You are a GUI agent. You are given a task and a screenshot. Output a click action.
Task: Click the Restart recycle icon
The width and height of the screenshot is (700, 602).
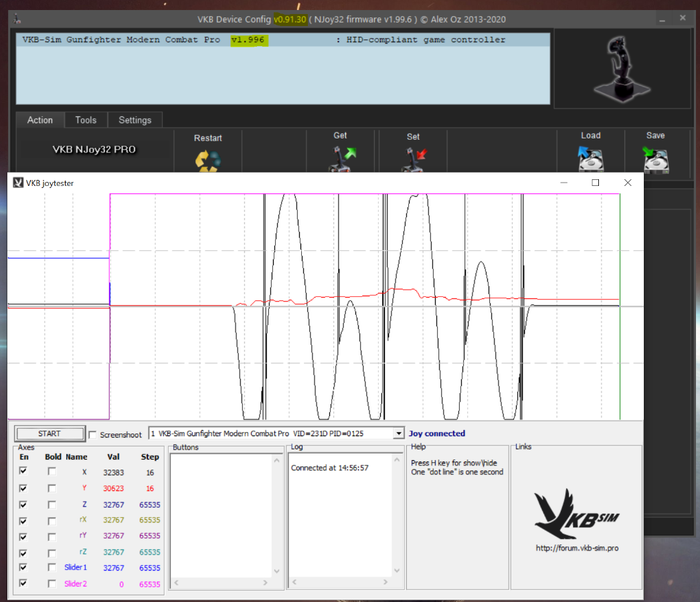point(207,161)
